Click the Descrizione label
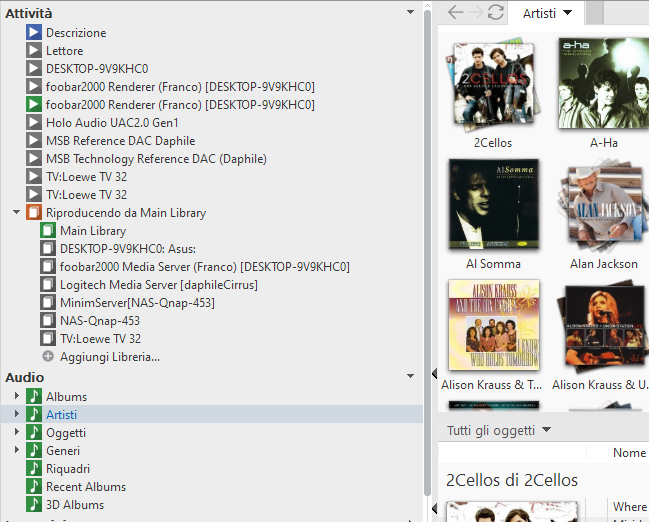This screenshot has height=522, width=649. [76, 33]
